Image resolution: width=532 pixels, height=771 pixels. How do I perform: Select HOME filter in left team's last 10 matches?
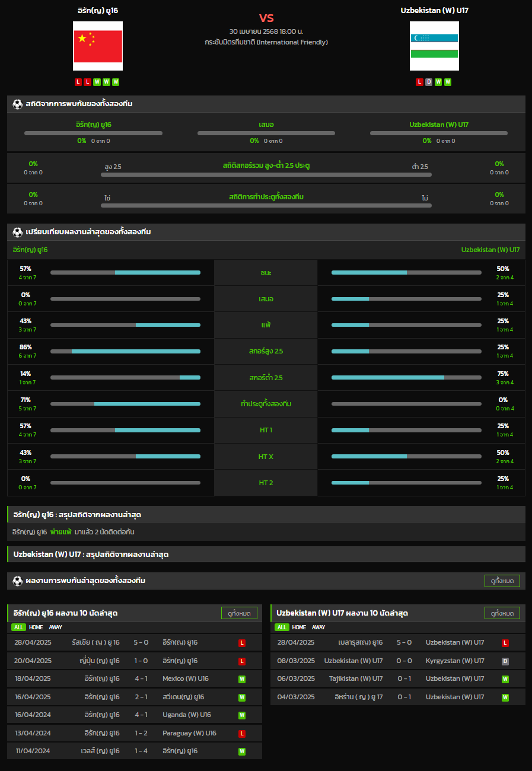pos(36,627)
